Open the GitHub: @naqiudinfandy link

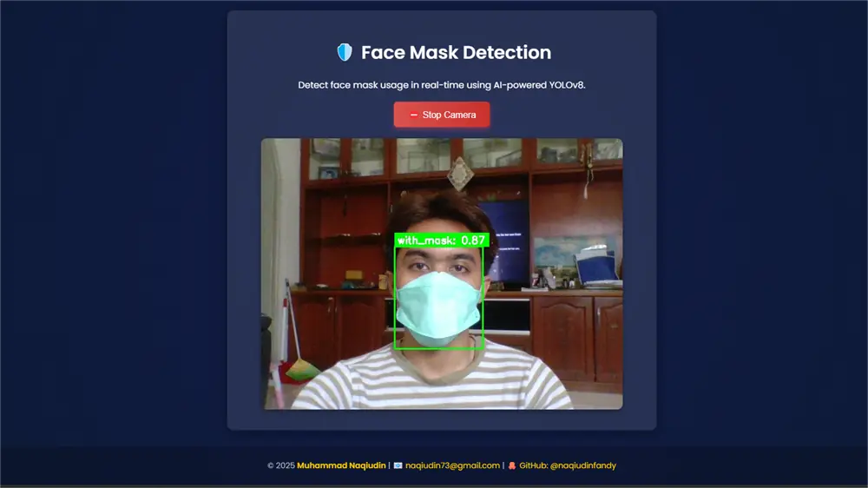click(x=568, y=465)
